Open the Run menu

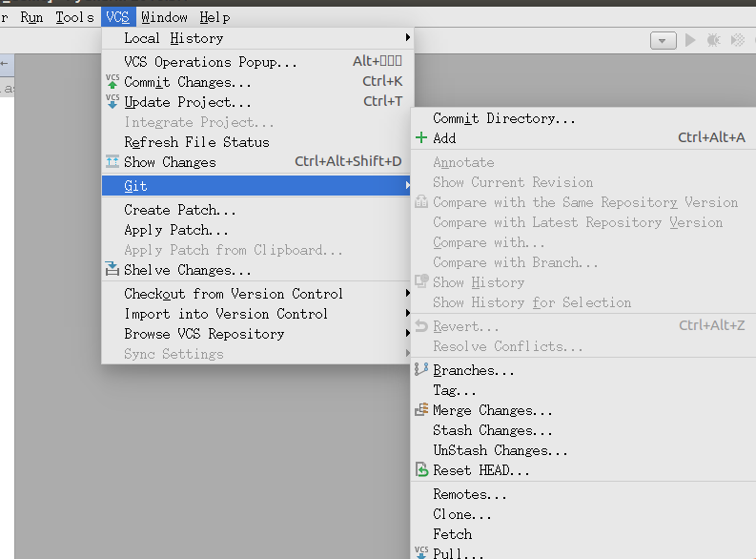tap(31, 17)
